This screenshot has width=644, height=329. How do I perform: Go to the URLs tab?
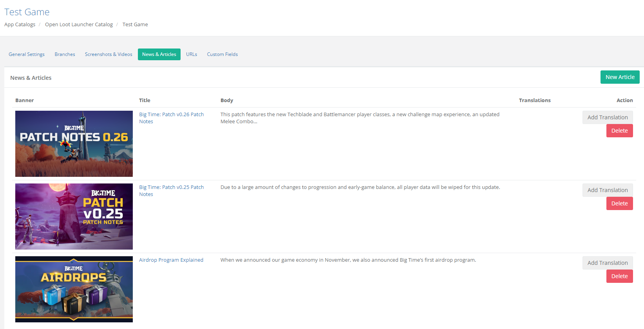192,54
